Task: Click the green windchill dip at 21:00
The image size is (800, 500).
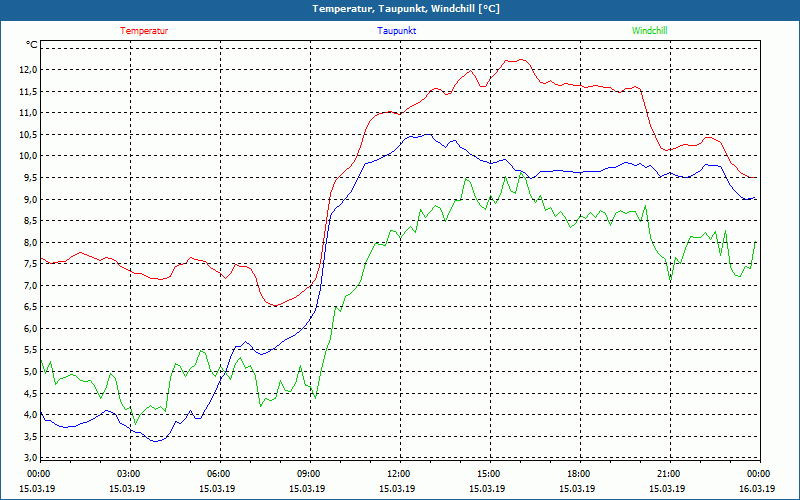Action: coord(670,281)
